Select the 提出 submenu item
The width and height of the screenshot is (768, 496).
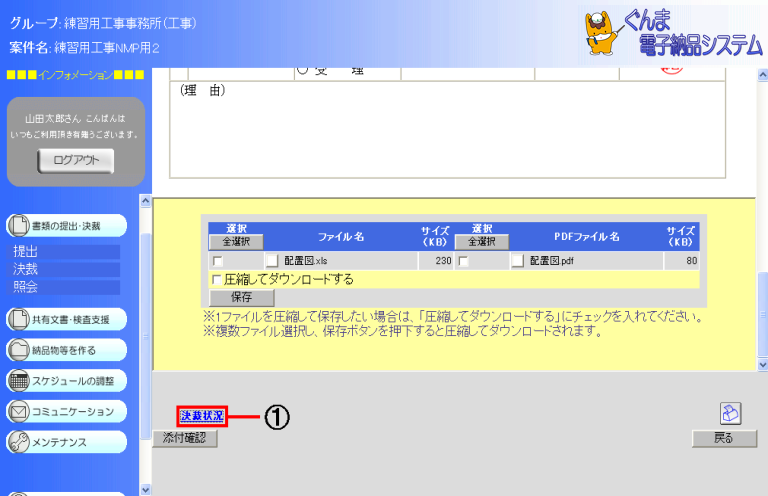[x=64, y=252]
